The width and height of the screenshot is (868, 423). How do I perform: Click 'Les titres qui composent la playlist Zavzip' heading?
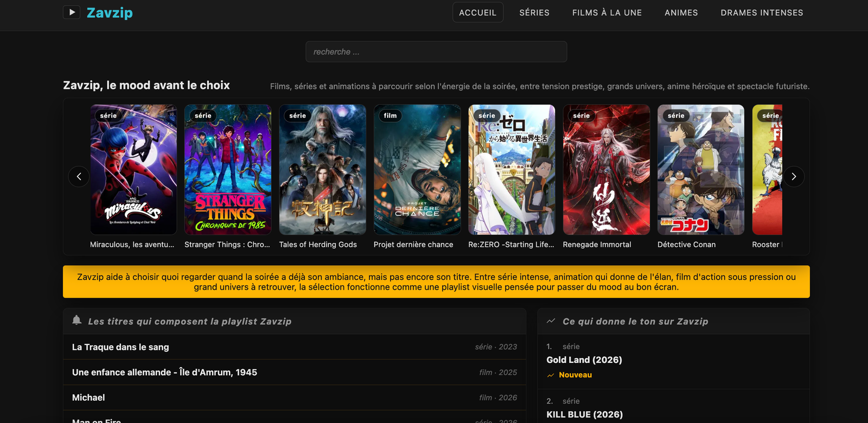pos(190,322)
